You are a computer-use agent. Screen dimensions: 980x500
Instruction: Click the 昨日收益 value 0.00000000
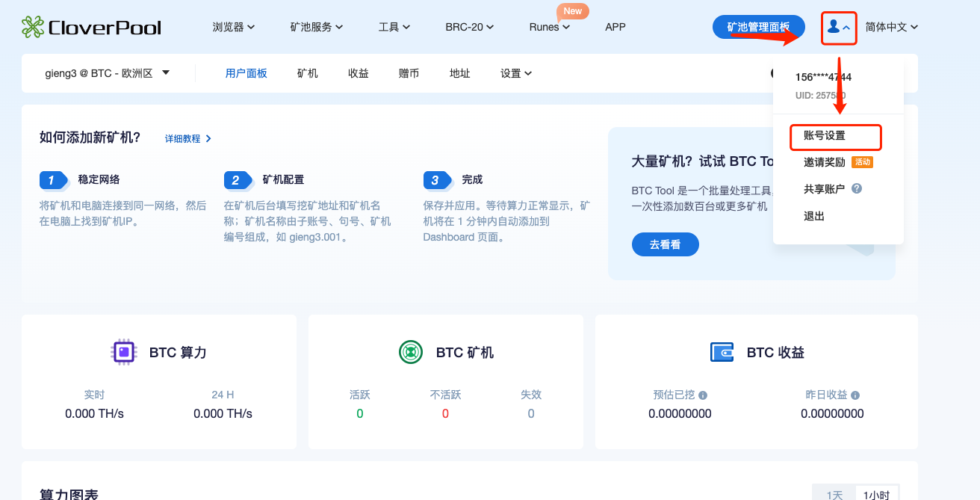[832, 413]
